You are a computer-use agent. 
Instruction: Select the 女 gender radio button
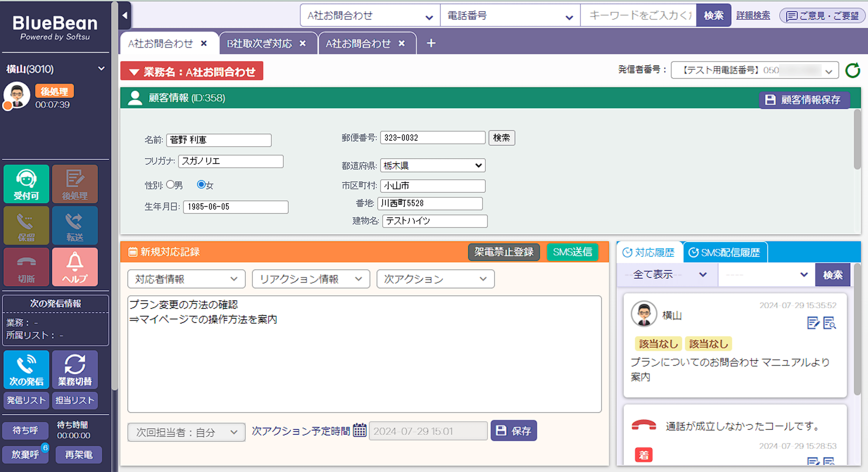click(201, 184)
